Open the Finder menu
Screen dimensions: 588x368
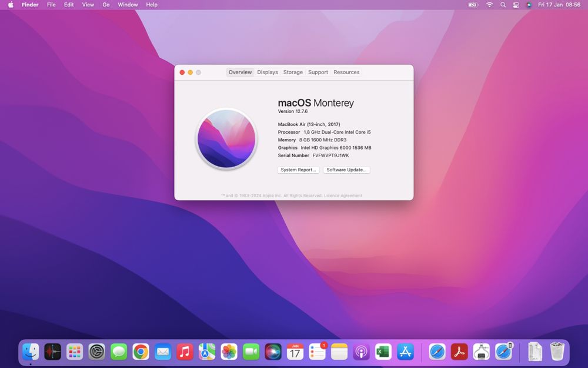click(30, 5)
